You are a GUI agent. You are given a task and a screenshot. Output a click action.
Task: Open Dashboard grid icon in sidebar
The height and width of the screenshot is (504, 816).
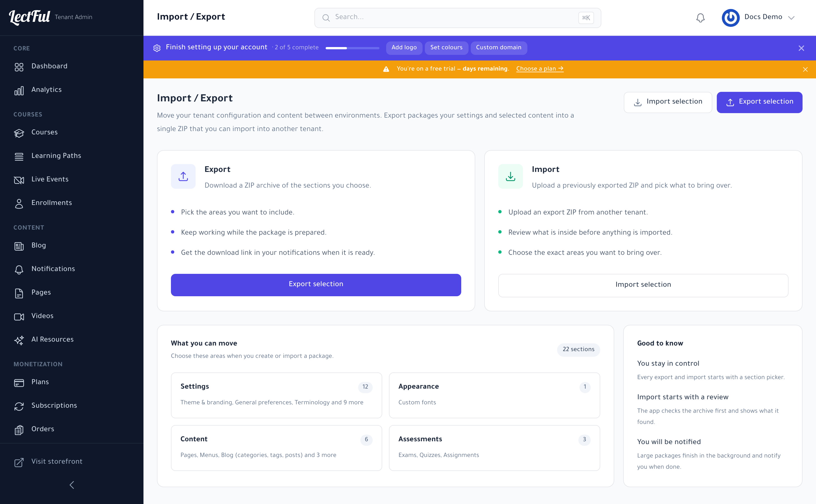(x=19, y=67)
